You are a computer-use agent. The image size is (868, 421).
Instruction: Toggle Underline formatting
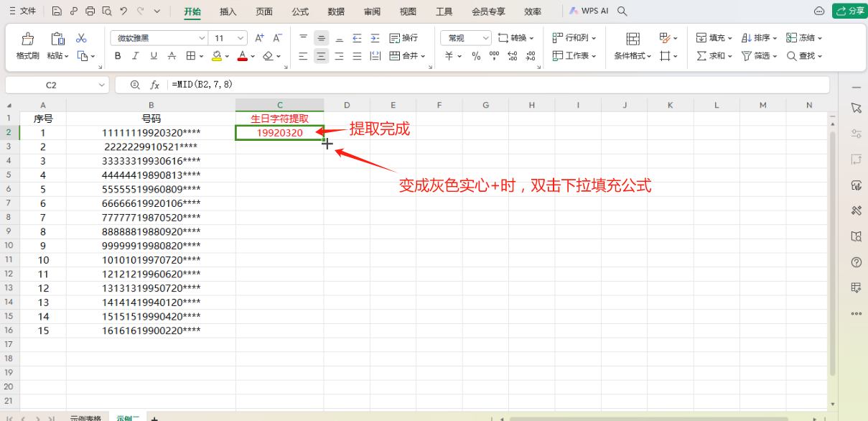tap(154, 56)
